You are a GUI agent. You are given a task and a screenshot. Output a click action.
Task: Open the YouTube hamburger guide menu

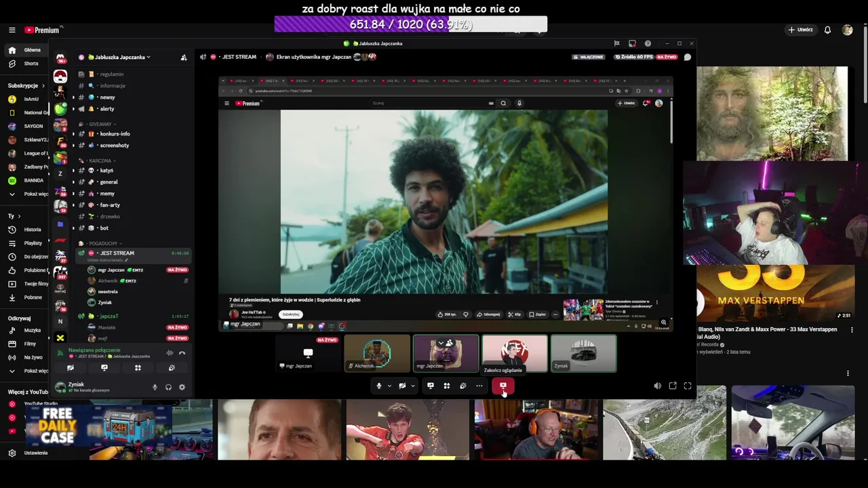pos(12,30)
